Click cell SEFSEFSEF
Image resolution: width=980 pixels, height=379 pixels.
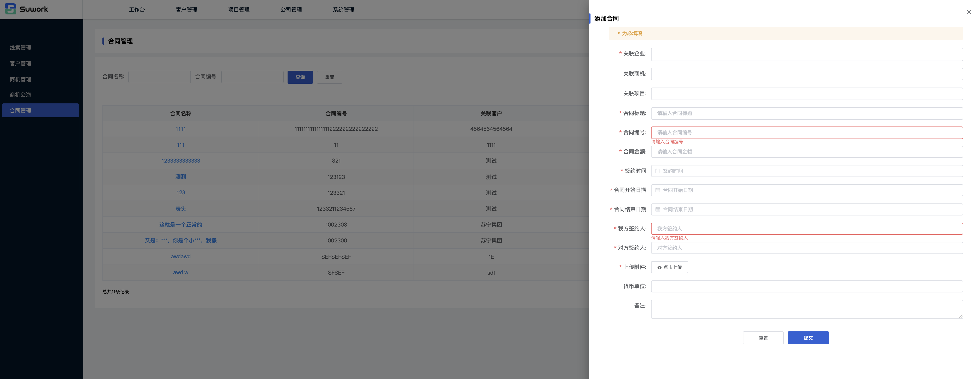tap(336, 257)
